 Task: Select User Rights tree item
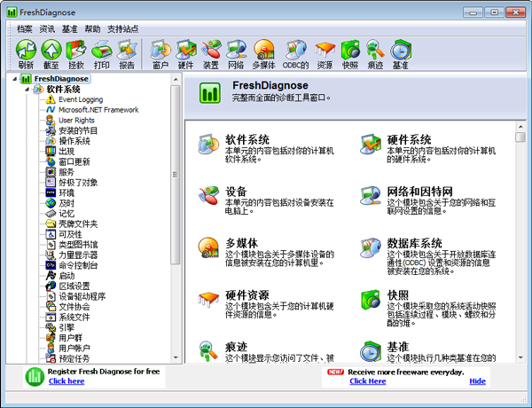[x=76, y=120]
